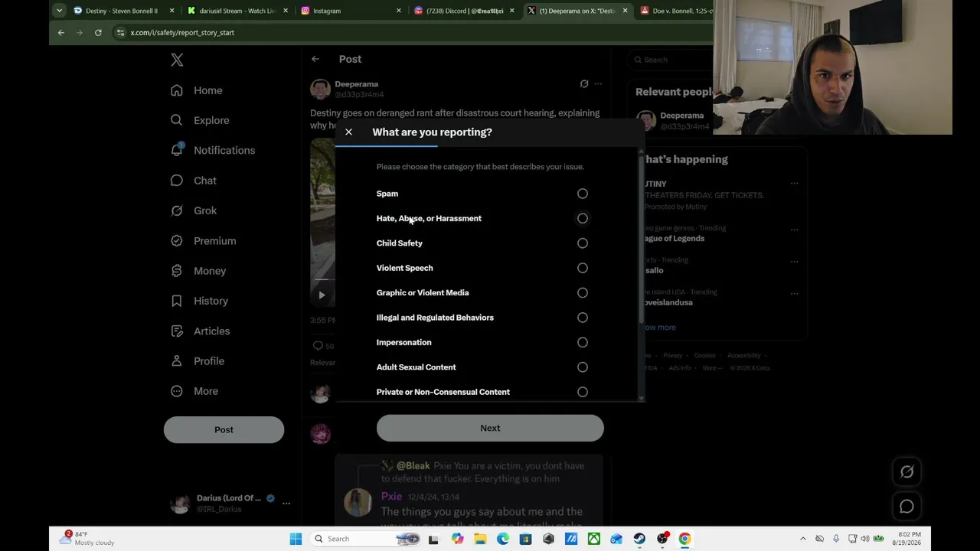
Task: Open Money in the sidebar
Action: coord(198,271)
